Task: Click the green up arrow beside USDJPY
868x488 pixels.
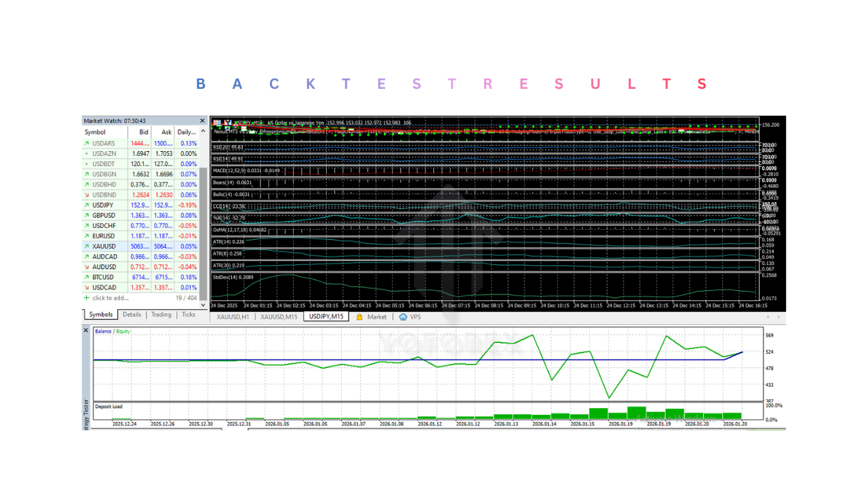Action: 86,205
